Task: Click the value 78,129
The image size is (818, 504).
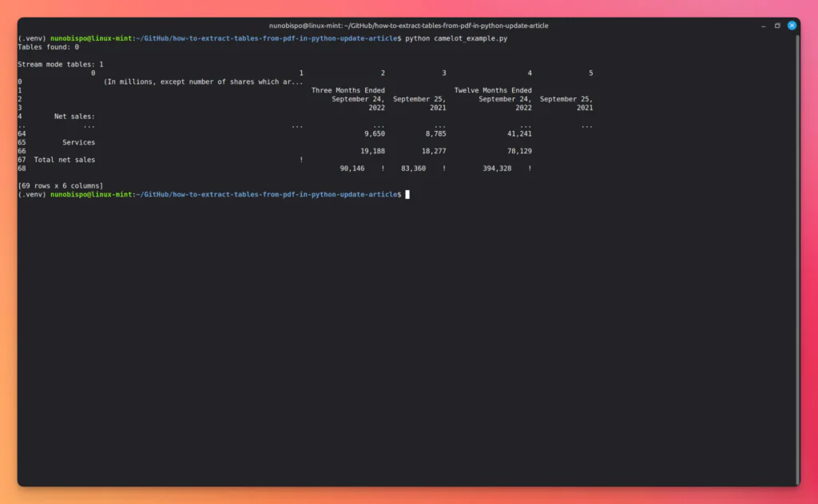Action: click(519, 151)
